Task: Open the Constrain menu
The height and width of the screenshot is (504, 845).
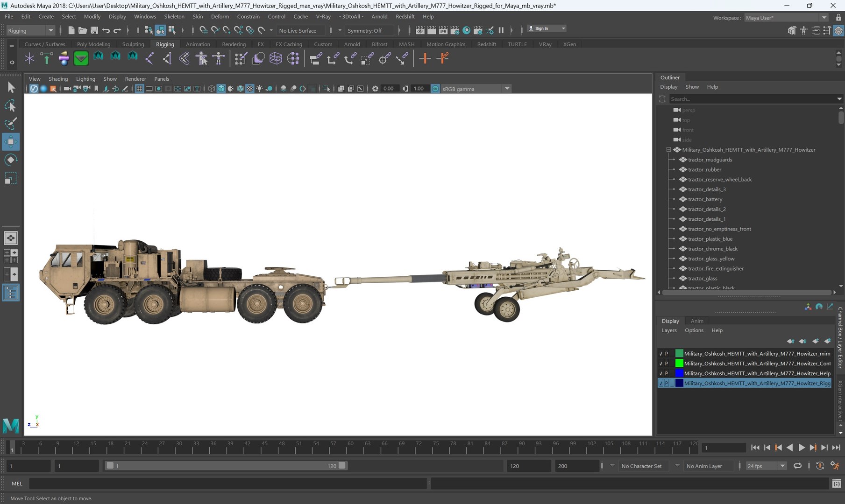Action: 248,16
